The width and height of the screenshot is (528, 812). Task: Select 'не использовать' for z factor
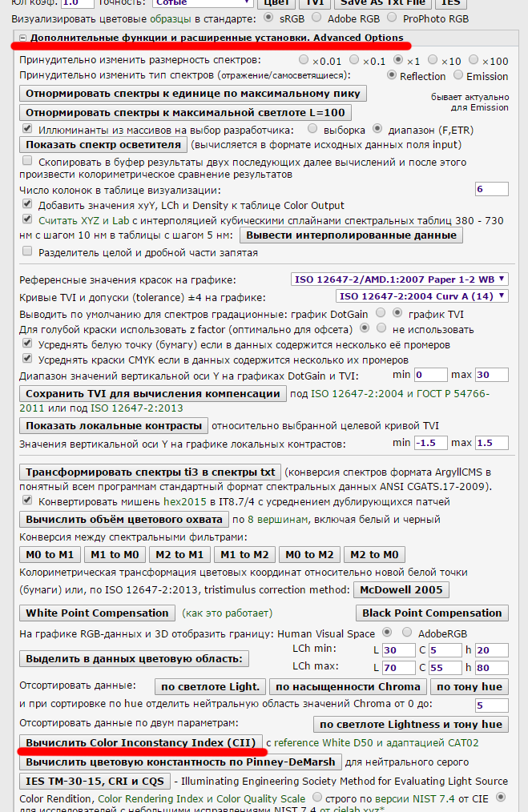(x=381, y=328)
